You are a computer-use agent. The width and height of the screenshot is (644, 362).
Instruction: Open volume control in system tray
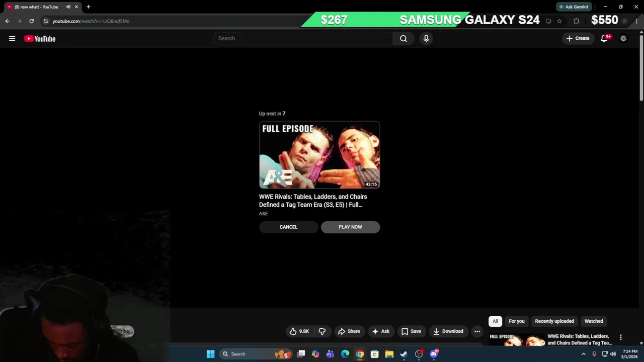pyautogui.click(x=613, y=354)
